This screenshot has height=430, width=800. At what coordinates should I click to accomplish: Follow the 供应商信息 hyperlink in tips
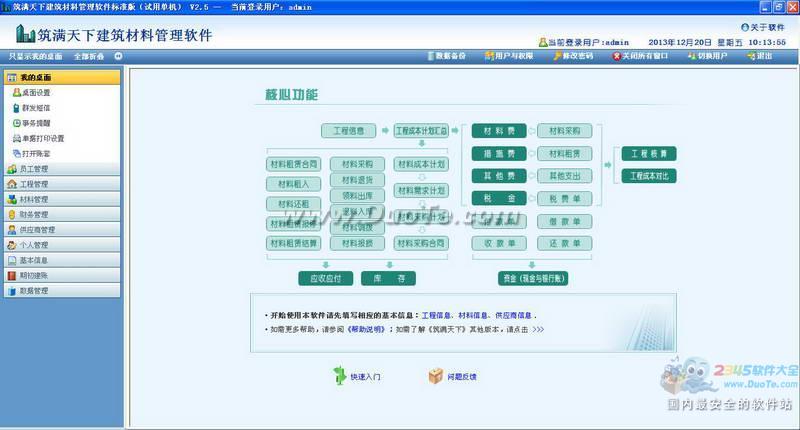click(x=513, y=316)
